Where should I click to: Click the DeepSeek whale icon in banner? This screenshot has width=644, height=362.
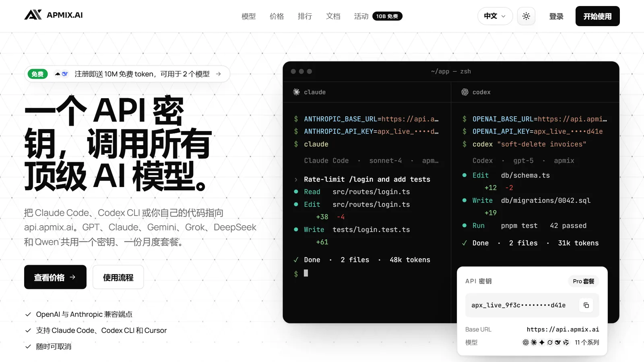65,74
